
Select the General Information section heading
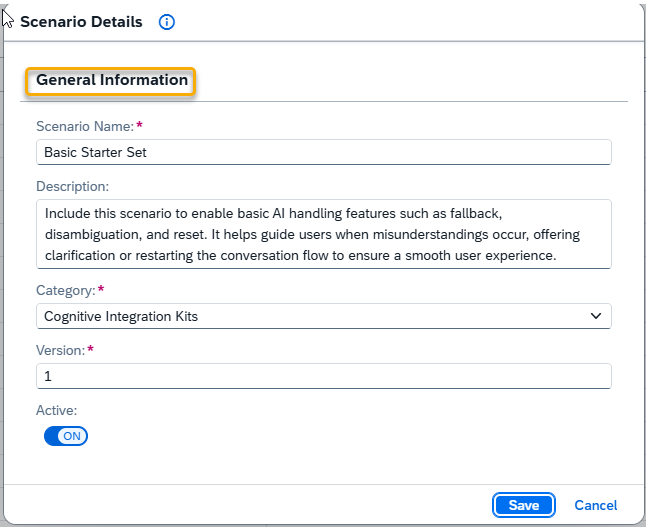click(x=112, y=80)
